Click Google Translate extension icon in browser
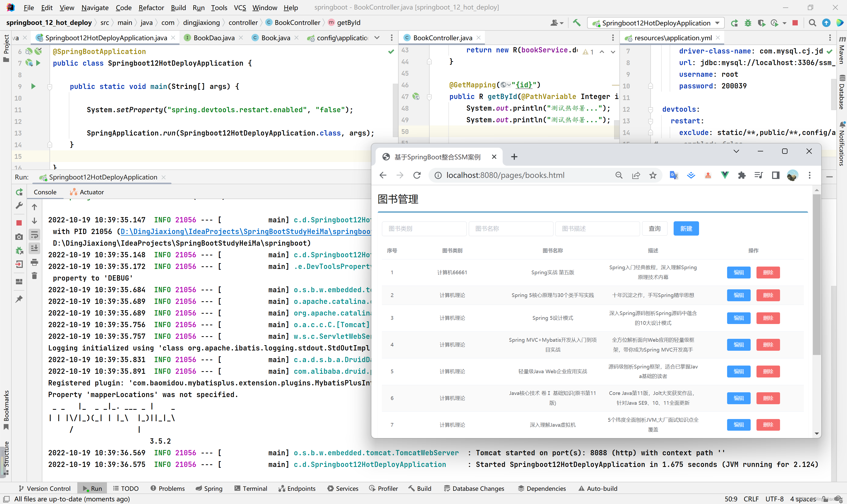This screenshot has height=504, width=847. tap(674, 175)
